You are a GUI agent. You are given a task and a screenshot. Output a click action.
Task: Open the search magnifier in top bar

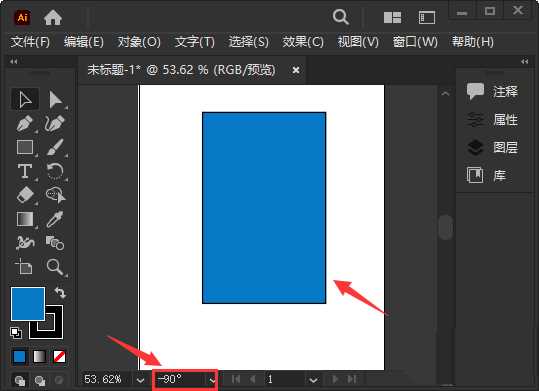(341, 17)
